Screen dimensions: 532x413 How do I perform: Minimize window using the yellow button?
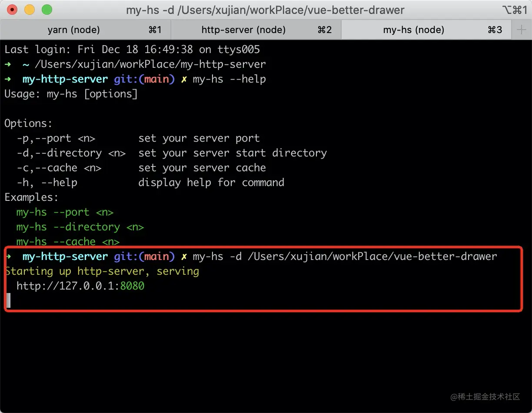click(30, 10)
